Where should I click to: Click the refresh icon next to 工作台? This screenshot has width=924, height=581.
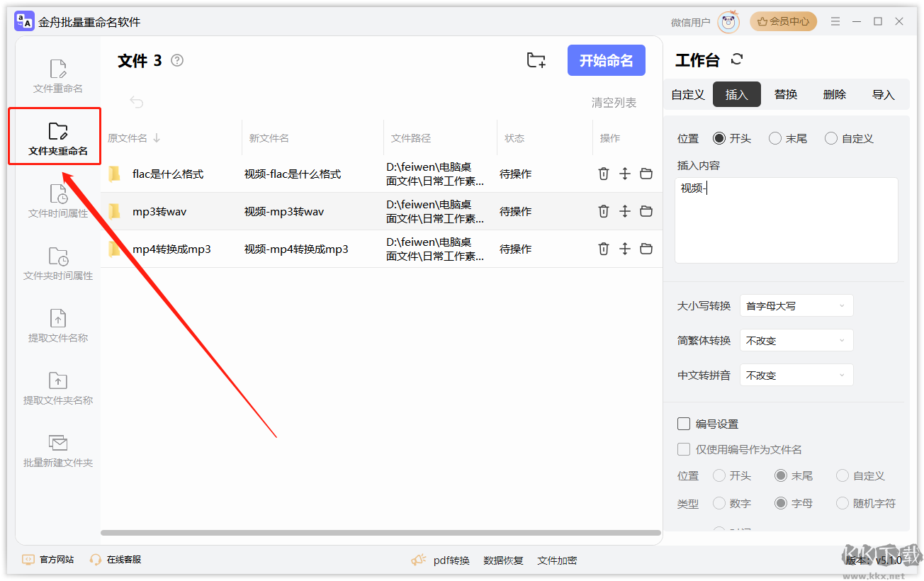(x=737, y=60)
